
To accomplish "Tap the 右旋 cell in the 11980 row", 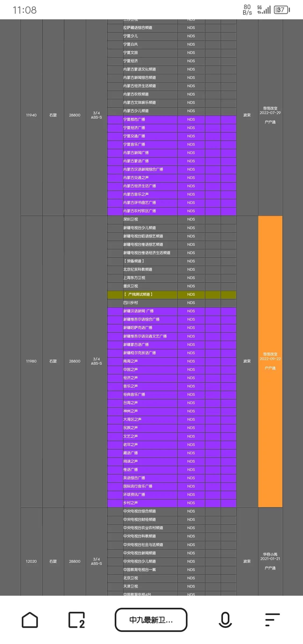I will (53, 361).
